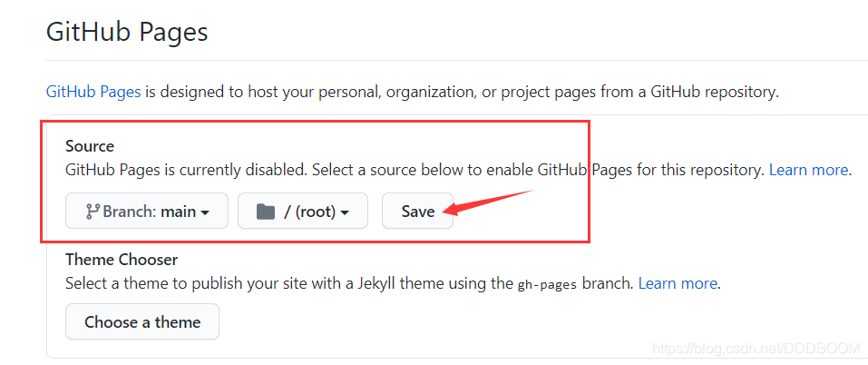Select the 'main' branch name label

pyautogui.click(x=179, y=211)
